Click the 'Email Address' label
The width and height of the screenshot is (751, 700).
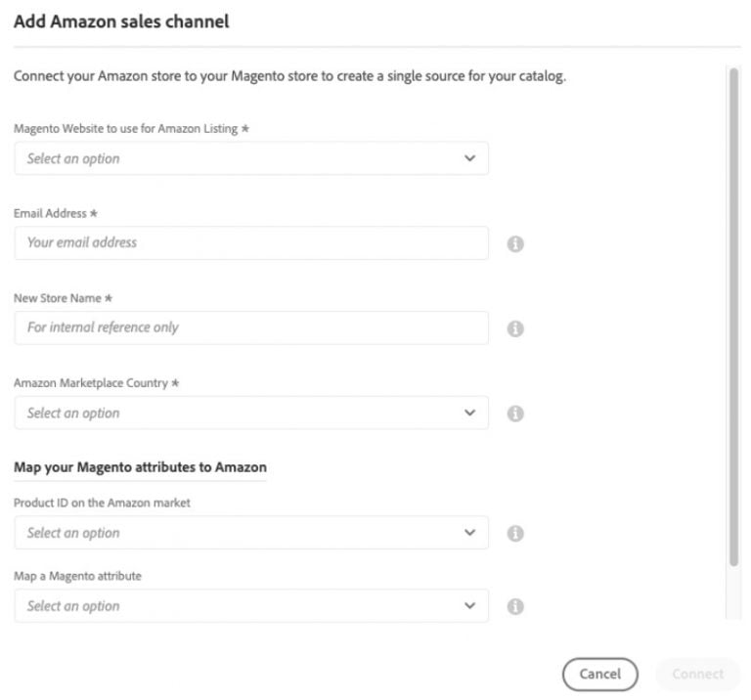pos(56,213)
